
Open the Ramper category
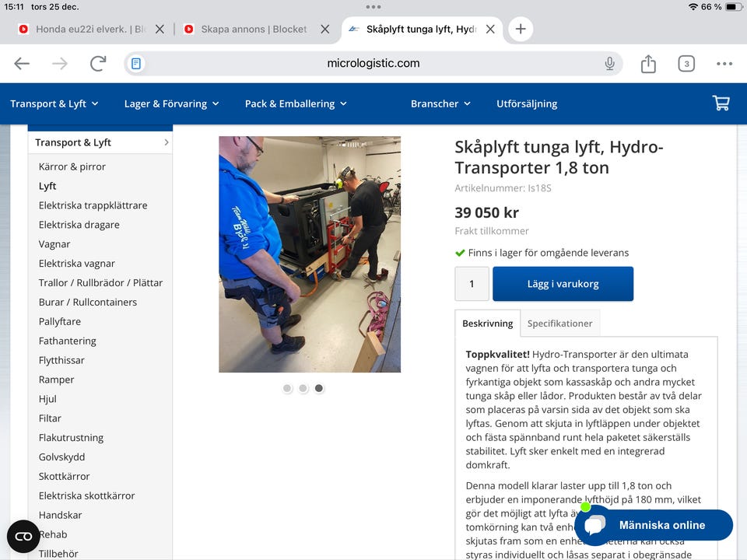[56, 380]
